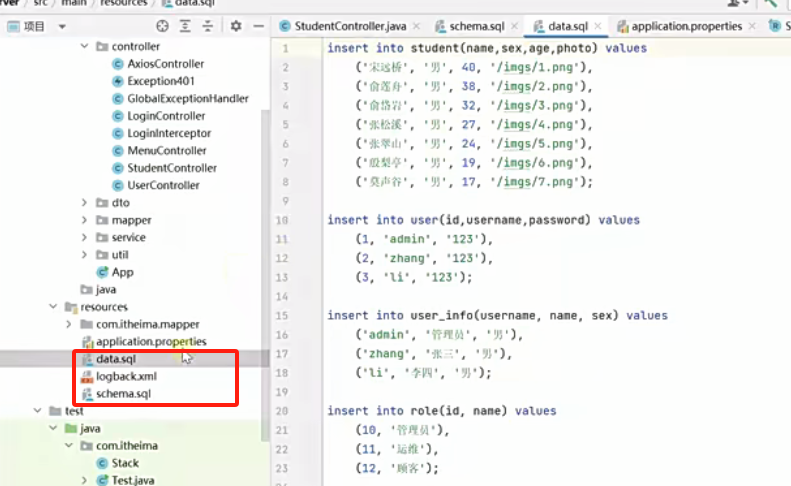This screenshot has width=791, height=486.
Task: Open the project view dropdown arrow
Action: coord(62,26)
